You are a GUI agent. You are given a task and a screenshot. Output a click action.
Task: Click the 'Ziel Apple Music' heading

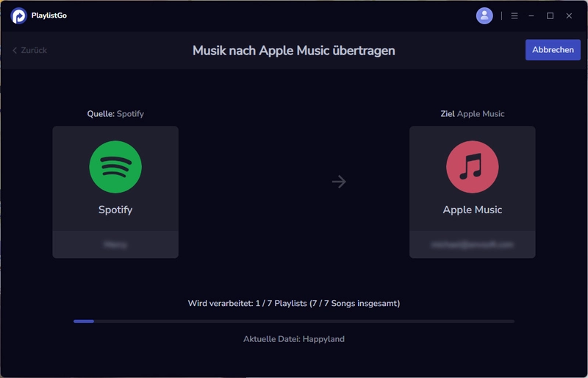[472, 114]
